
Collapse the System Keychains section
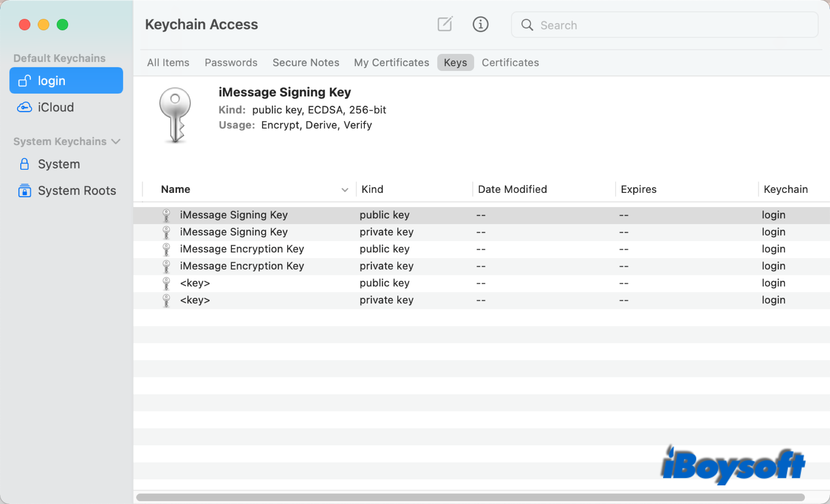point(116,141)
